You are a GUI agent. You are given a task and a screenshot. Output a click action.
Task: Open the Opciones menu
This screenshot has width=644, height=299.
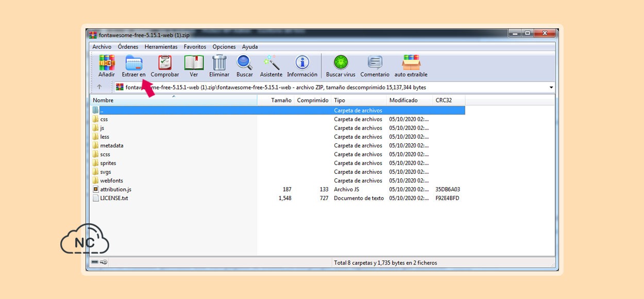224,47
